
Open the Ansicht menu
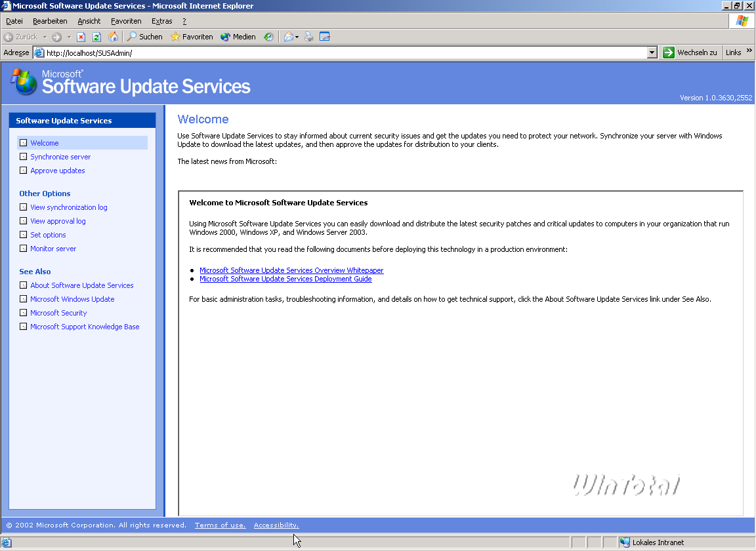tap(89, 21)
